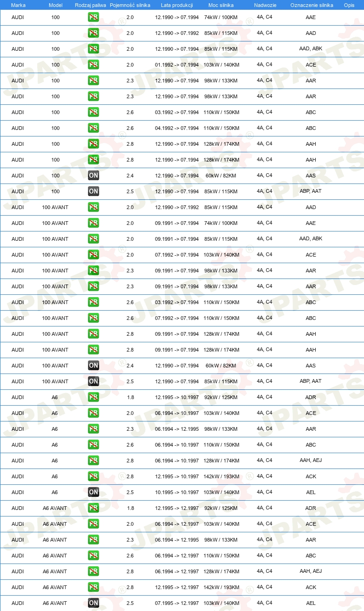The height and width of the screenshot is (611, 364).
Task: Click '103kW / 140KM' in A6 AVANT AEL row
Action: [x=221, y=603]
